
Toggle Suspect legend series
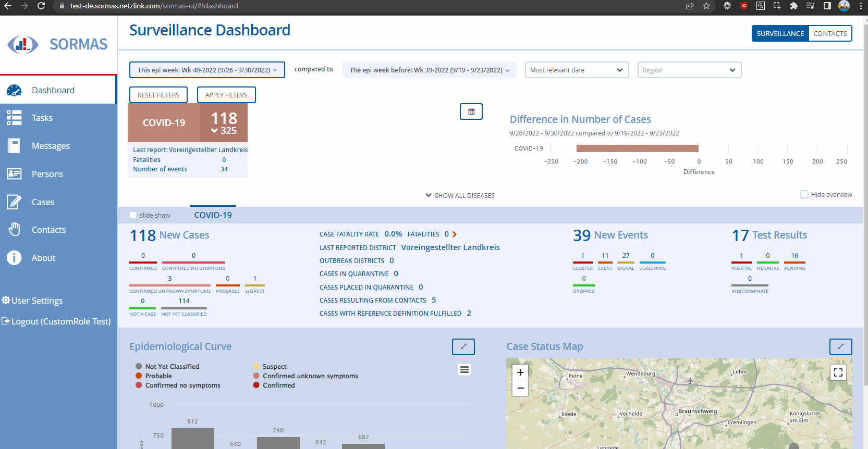pos(270,367)
